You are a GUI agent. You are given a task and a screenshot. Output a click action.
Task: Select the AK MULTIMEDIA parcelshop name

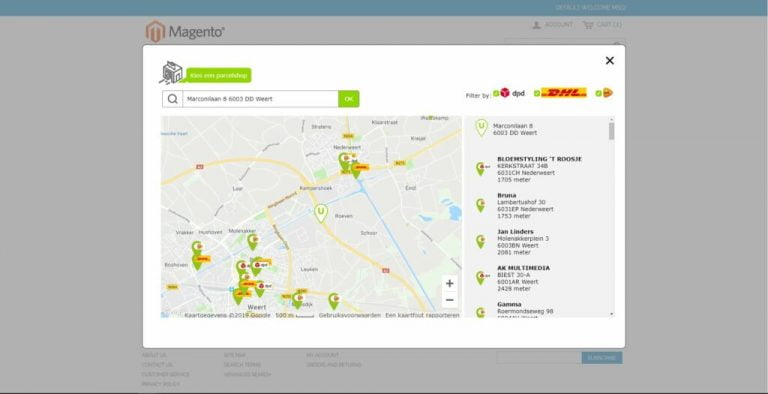pyautogui.click(x=523, y=268)
